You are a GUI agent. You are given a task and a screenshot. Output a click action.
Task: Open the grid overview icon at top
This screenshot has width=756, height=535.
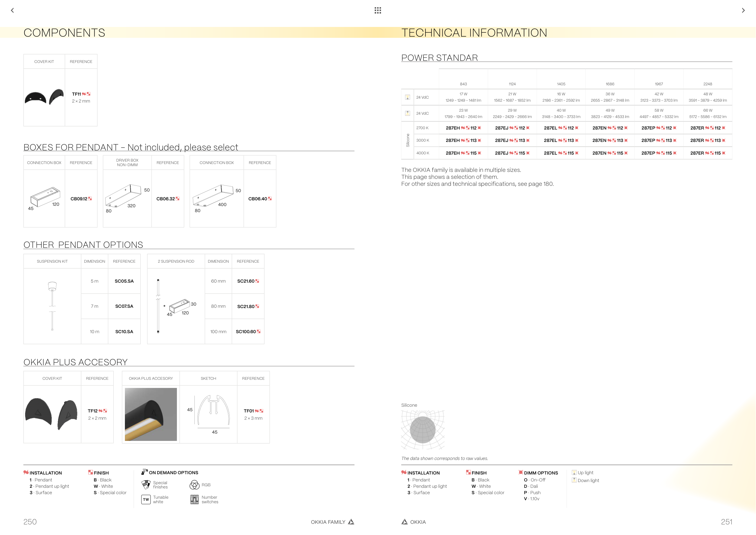[378, 10]
